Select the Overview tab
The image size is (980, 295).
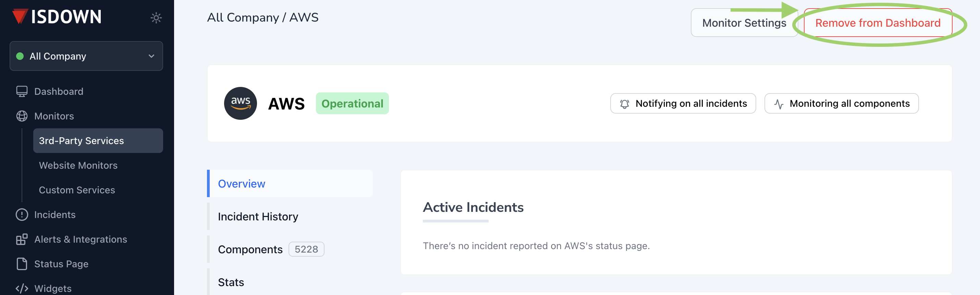coord(242,184)
